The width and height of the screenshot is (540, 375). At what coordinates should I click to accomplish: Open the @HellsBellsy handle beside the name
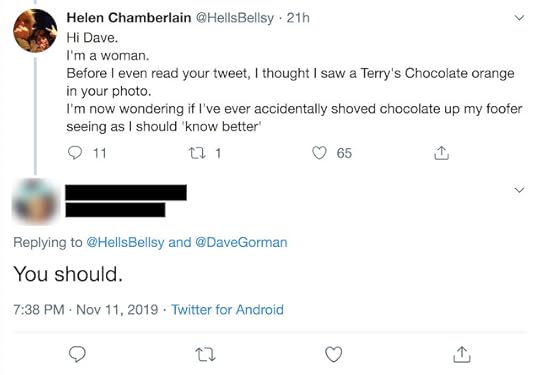pos(235,18)
